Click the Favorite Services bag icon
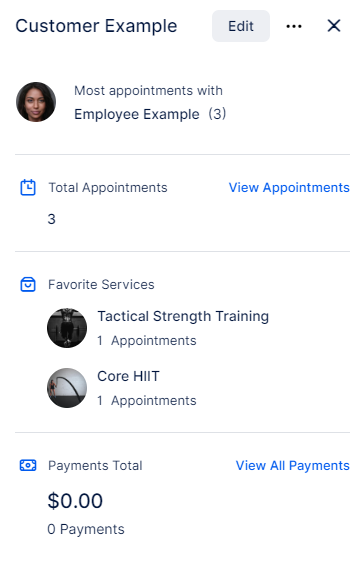This screenshot has width=362, height=565. click(28, 284)
